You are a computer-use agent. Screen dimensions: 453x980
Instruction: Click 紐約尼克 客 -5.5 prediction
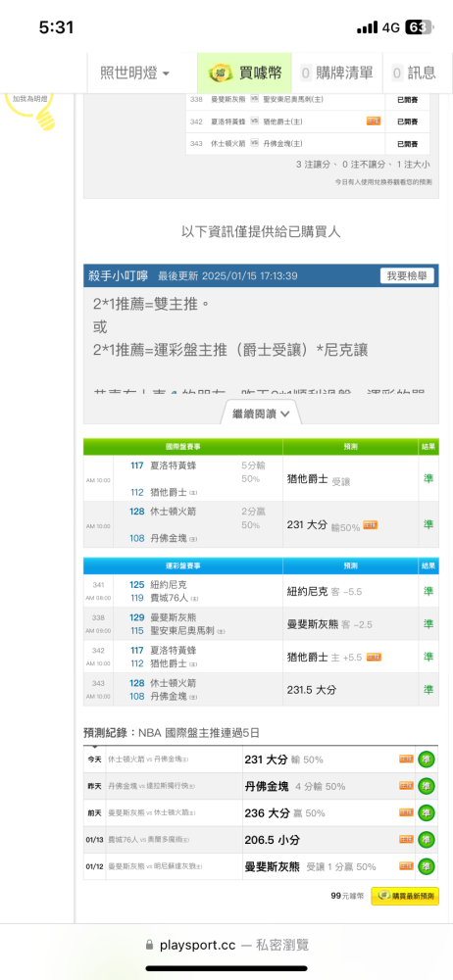(325, 591)
